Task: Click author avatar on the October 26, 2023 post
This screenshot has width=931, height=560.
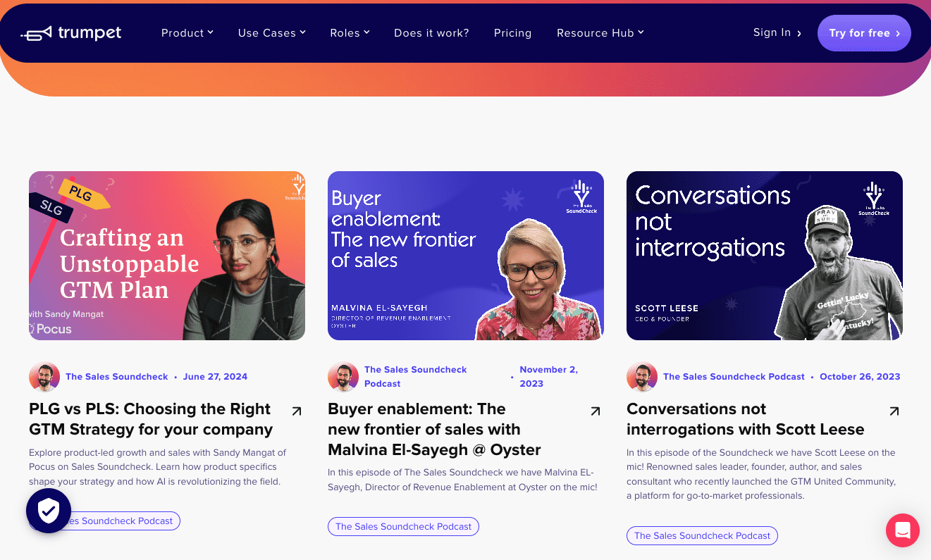Action: tap(642, 377)
